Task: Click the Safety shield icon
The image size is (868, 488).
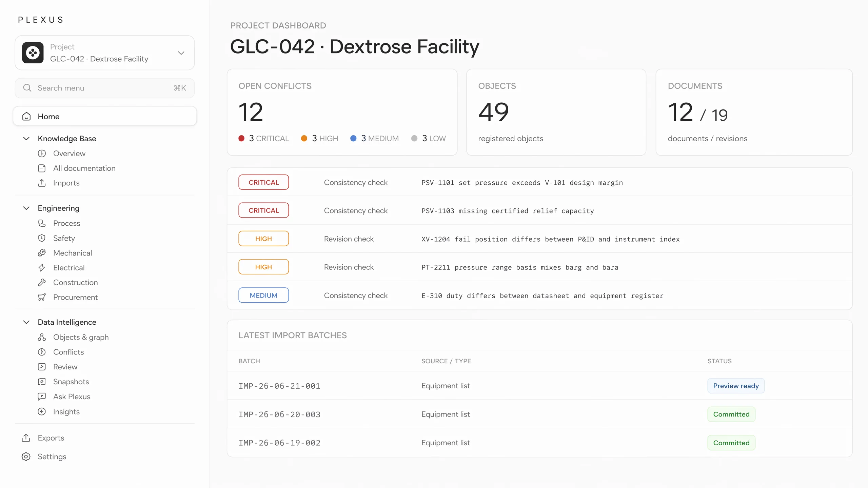Action: click(42, 238)
